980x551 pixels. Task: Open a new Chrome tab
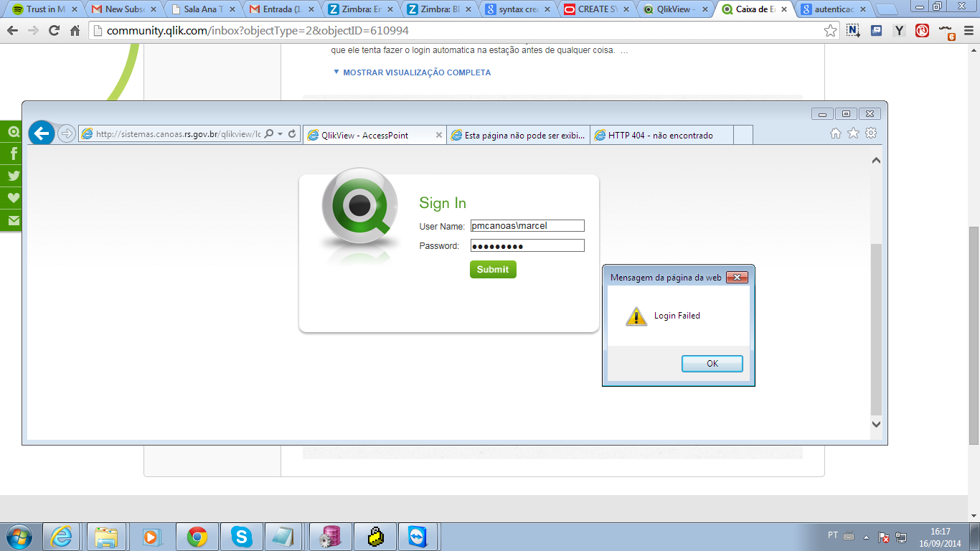(887, 9)
